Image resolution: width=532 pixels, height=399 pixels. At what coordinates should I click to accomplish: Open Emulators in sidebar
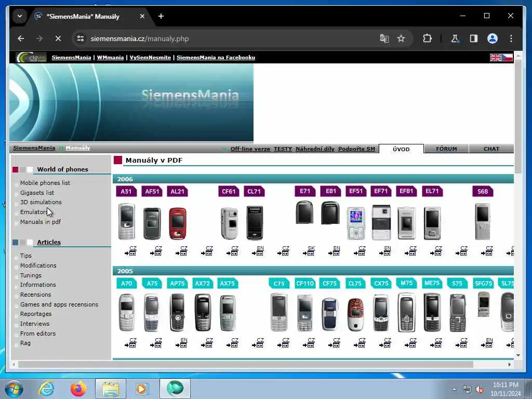pos(34,212)
